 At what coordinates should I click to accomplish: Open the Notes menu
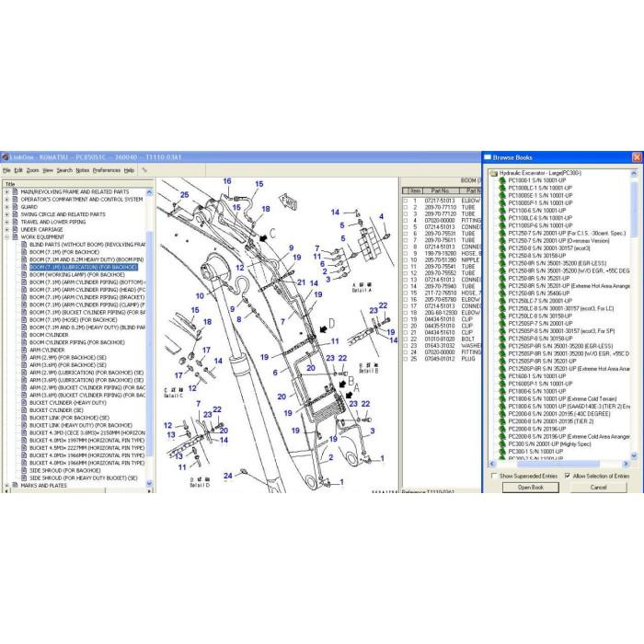[x=83, y=170]
